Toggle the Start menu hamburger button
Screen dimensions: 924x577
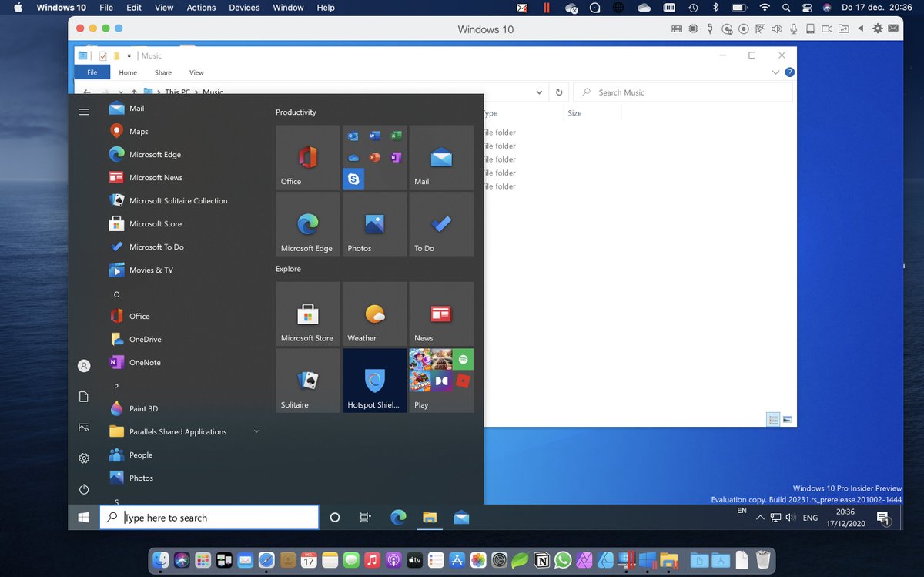(84, 112)
